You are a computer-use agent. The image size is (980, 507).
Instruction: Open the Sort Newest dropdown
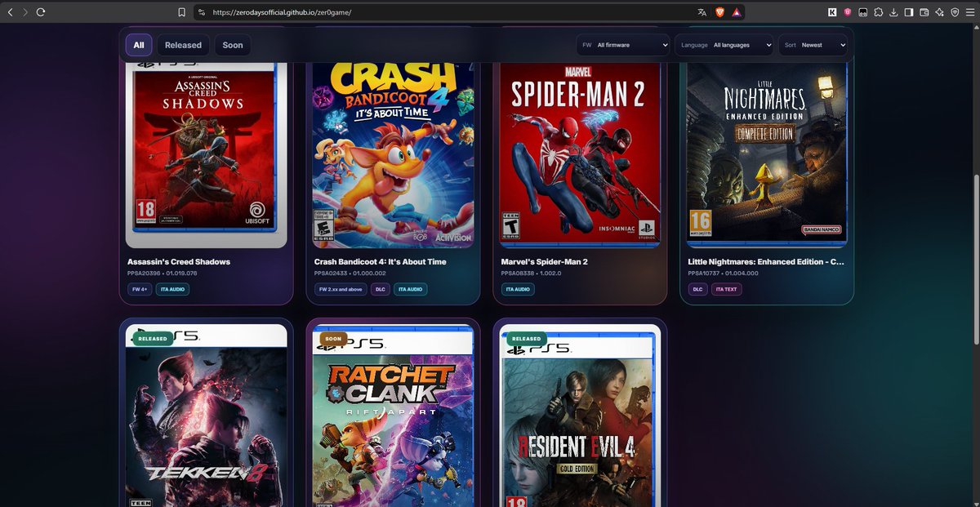(813, 45)
